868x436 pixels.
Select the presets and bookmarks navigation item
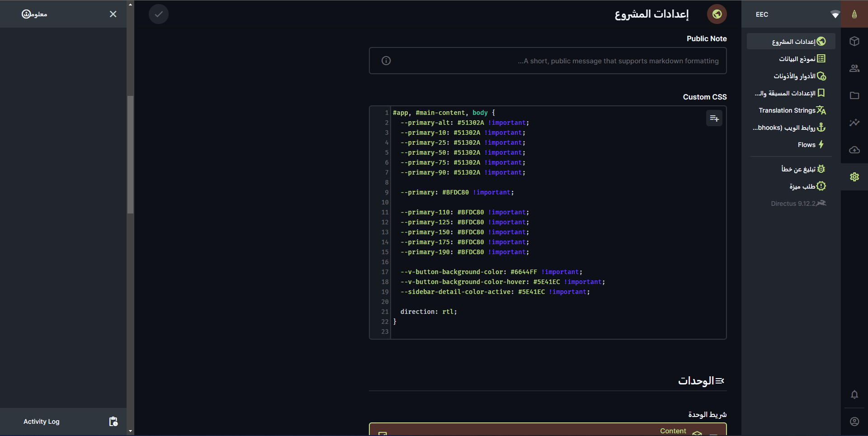click(791, 93)
